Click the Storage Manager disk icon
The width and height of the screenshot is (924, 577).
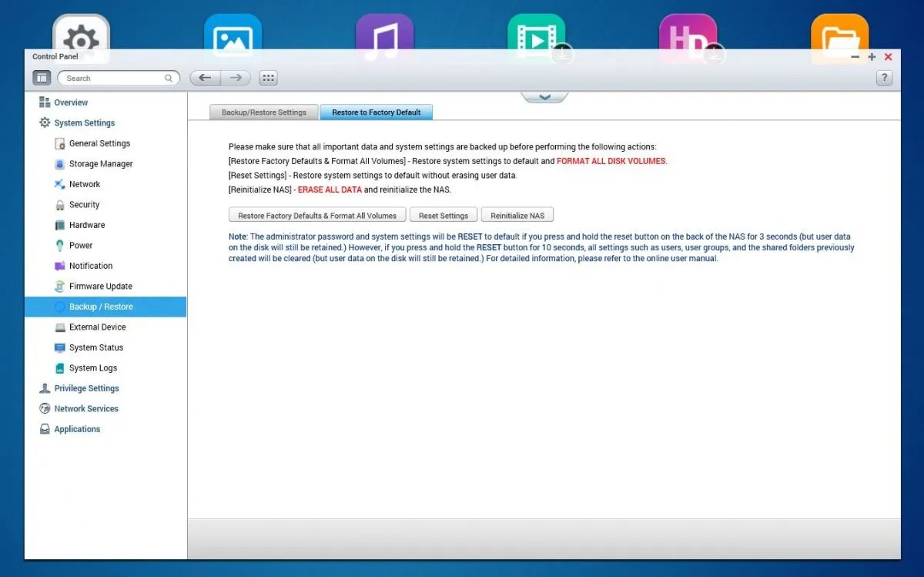pyautogui.click(x=60, y=164)
